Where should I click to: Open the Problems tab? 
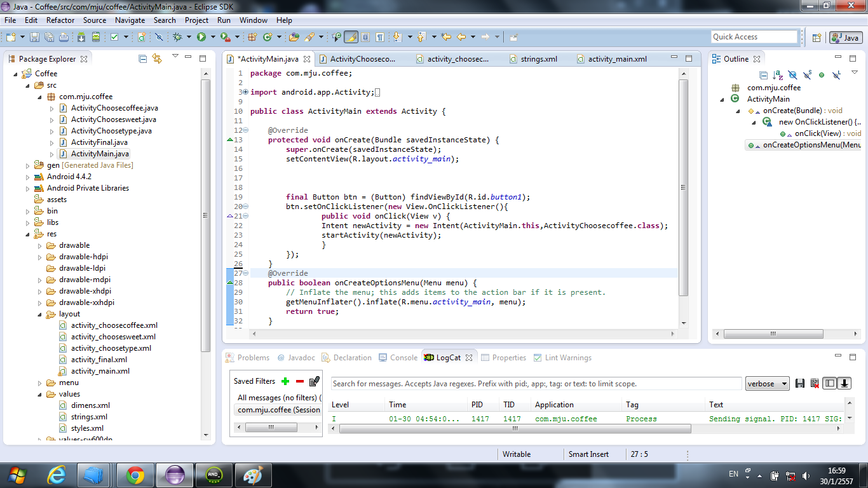coord(248,358)
